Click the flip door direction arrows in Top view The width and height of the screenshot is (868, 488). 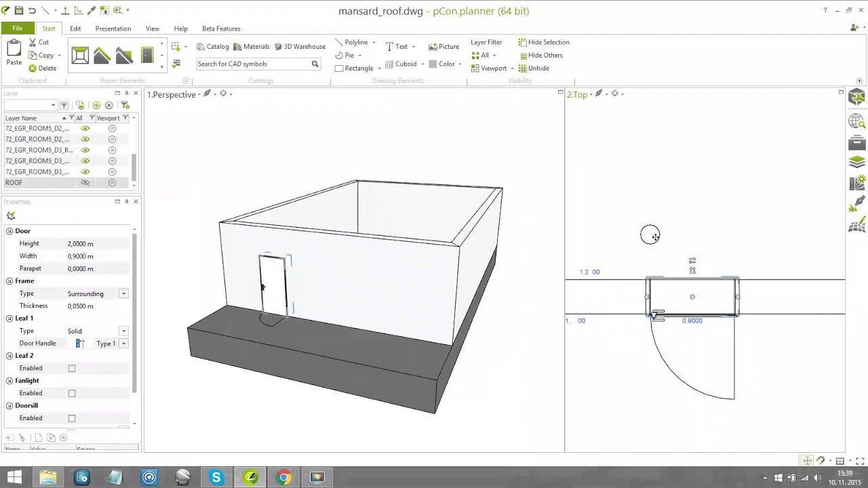[x=692, y=260]
